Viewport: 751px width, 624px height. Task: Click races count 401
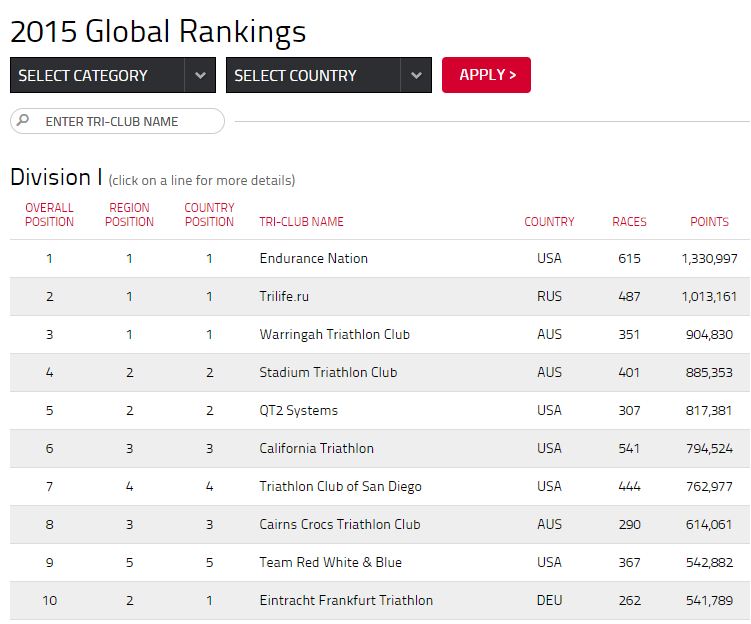[629, 373]
